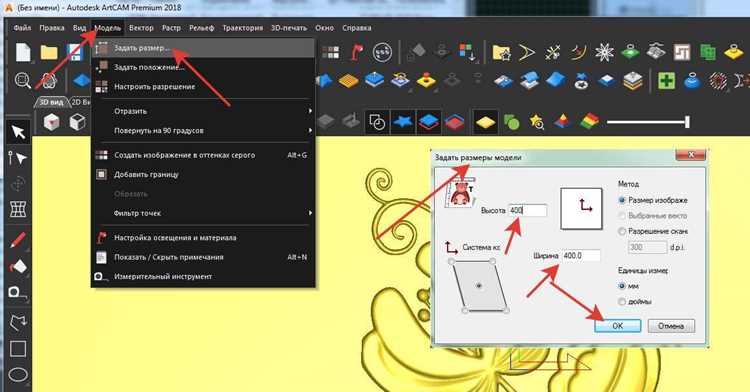
Task: Click the red hatched circle icon
Action: point(718,80)
